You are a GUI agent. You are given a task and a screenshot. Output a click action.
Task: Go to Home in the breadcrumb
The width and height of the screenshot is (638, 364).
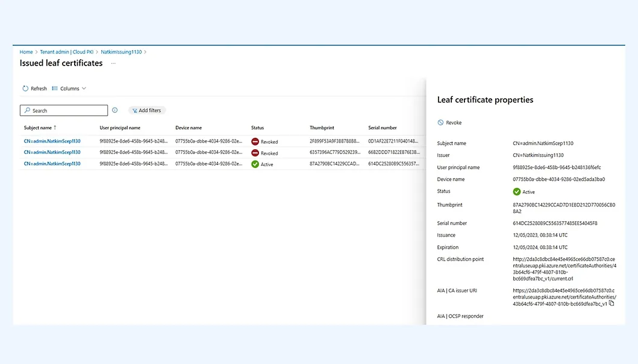click(26, 52)
